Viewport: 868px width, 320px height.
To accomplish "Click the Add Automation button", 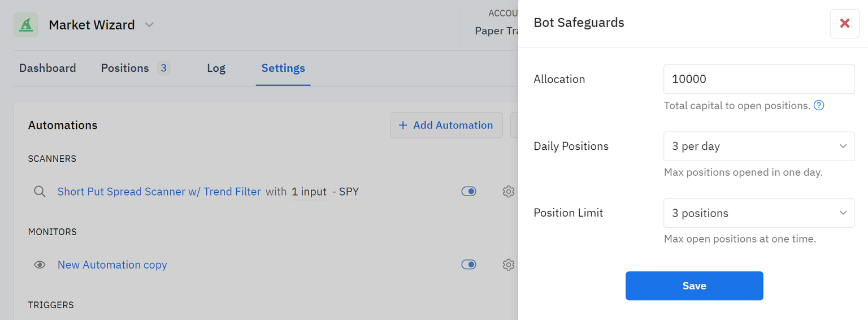I will click(x=446, y=125).
